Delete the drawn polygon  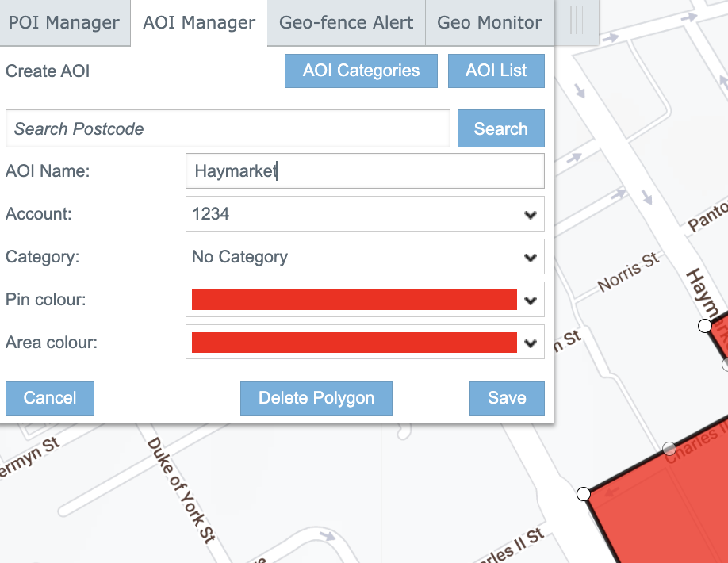tap(316, 398)
